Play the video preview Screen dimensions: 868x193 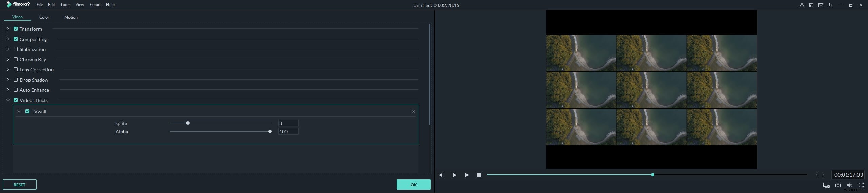click(x=467, y=175)
